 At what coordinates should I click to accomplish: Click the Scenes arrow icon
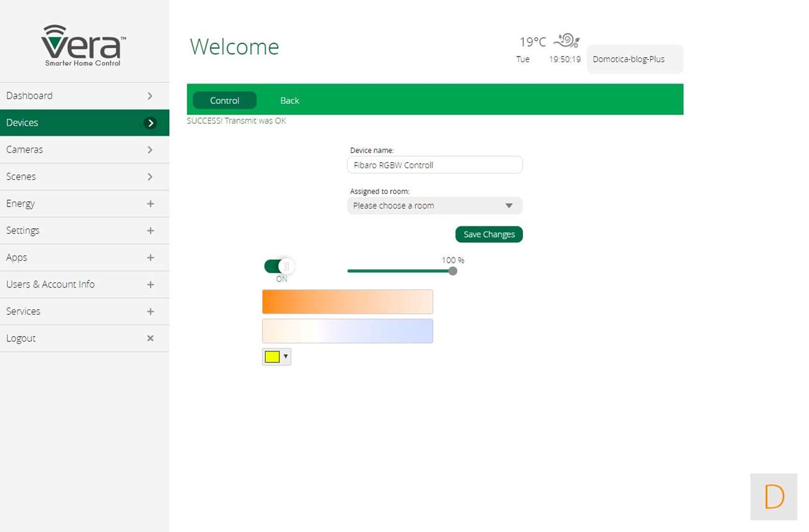click(150, 177)
